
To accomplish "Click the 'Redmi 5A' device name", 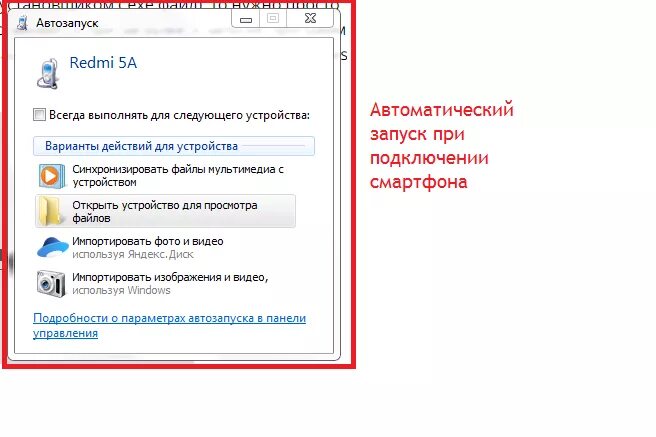I will pyautogui.click(x=103, y=63).
